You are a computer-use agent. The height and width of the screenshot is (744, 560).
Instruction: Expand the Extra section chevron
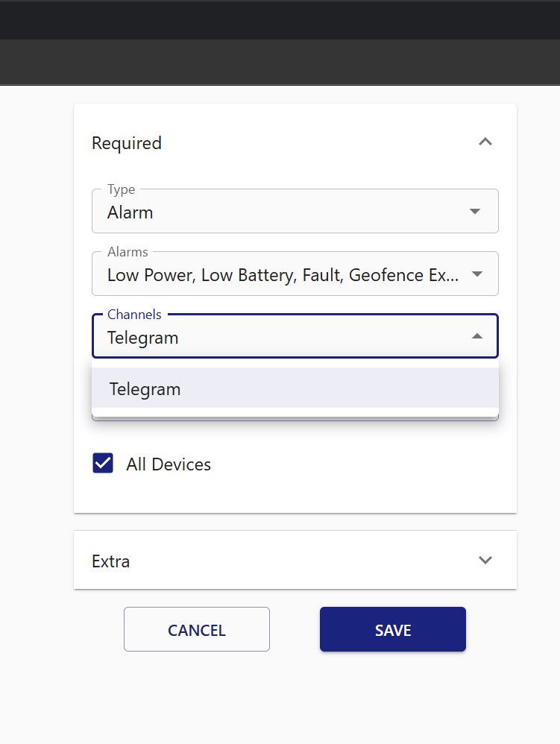485,560
